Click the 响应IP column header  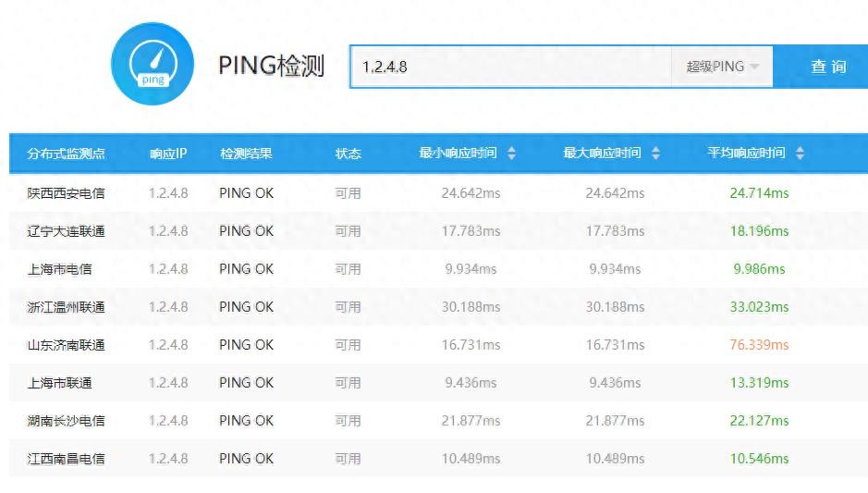coord(168,154)
